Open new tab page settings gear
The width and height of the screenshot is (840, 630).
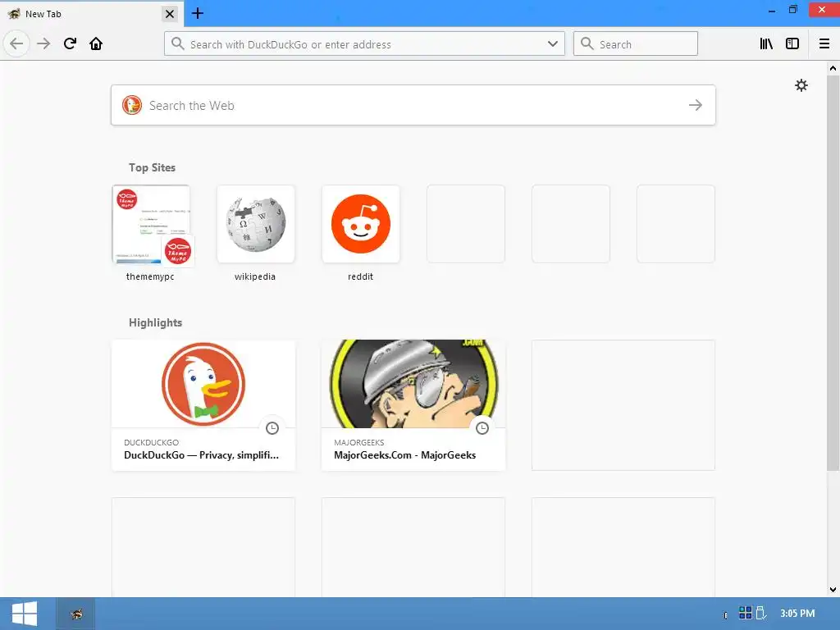tap(801, 85)
